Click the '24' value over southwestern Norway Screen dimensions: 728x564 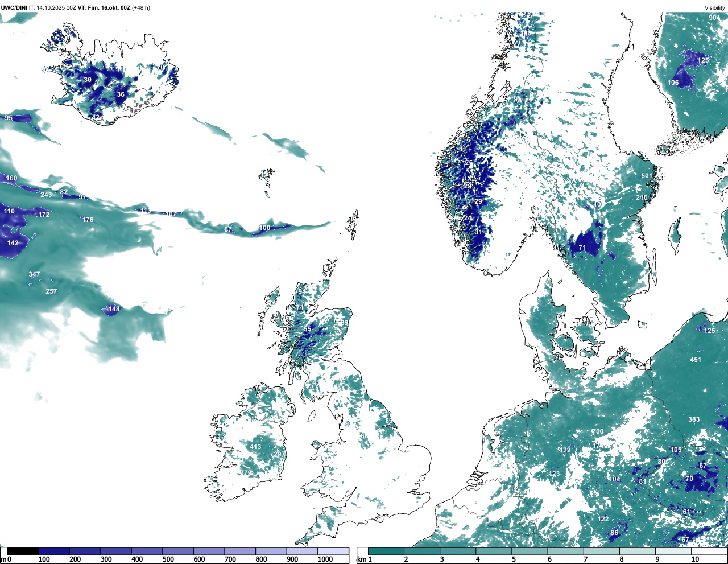coord(468,218)
